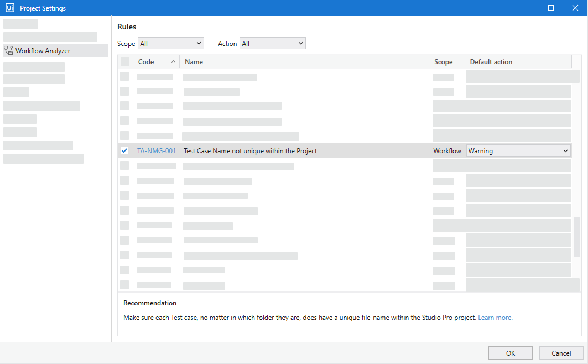This screenshot has width=588, height=364.
Task: Maximize the Project Settings window
Action: [x=551, y=8]
